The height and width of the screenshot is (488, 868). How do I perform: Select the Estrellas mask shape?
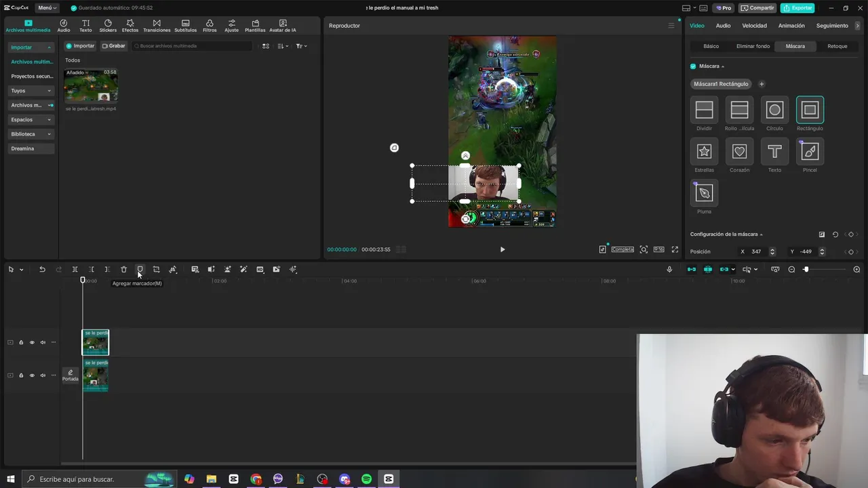coord(704,152)
